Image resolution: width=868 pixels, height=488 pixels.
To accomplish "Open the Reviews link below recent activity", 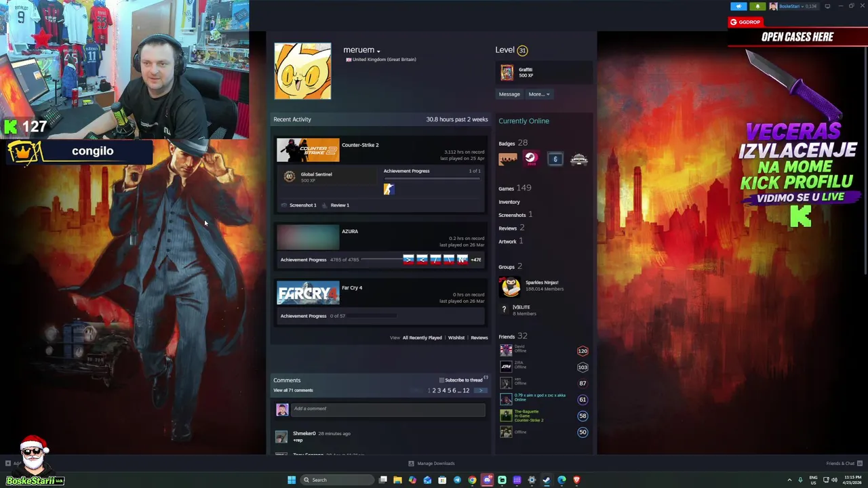I will [x=479, y=338].
